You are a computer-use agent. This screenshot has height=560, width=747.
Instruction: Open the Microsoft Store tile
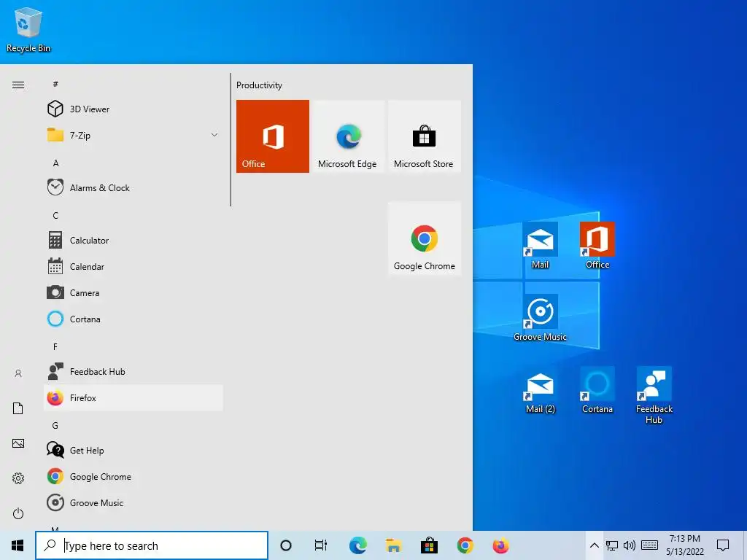(x=424, y=136)
